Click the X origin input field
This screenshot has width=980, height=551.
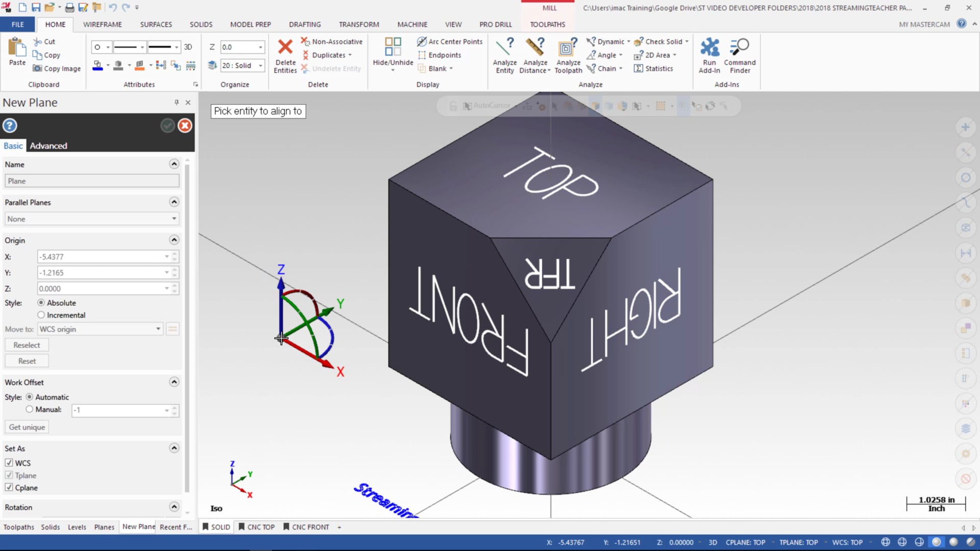pyautogui.click(x=102, y=256)
